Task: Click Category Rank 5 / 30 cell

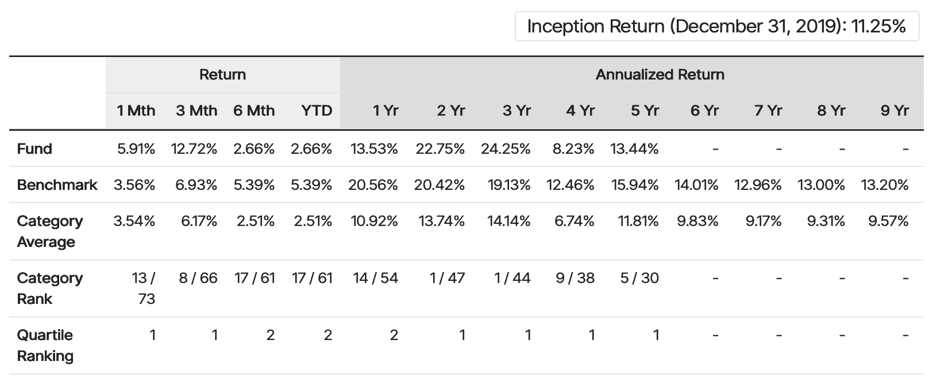Action: (x=640, y=278)
